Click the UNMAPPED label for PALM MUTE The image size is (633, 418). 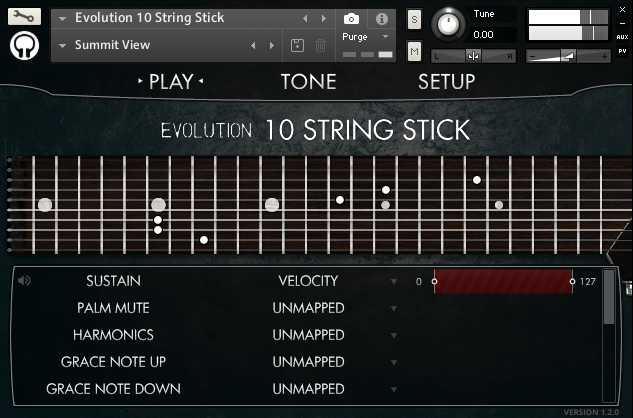tap(308, 308)
